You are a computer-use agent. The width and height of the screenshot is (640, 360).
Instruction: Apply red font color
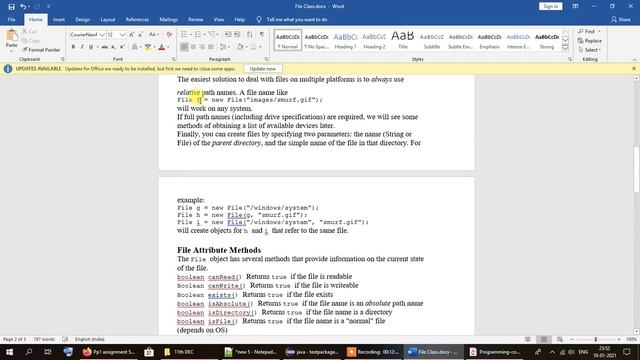[x=161, y=47]
